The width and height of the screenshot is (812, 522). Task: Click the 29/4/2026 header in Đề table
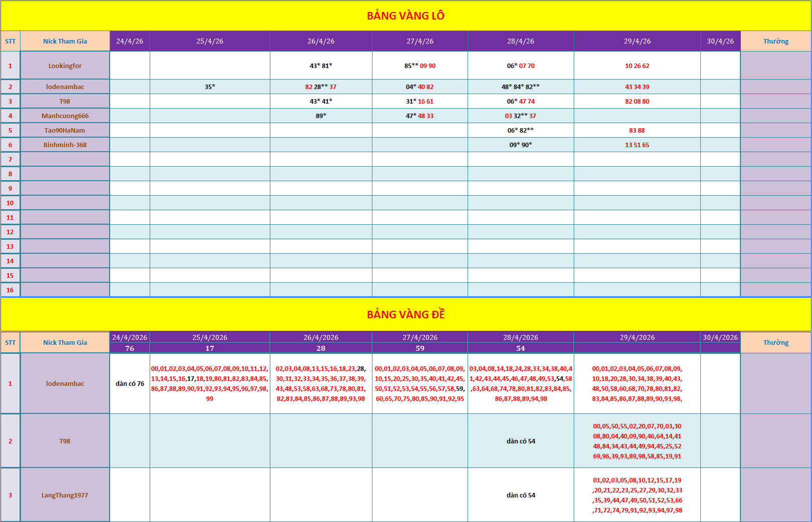[637, 337]
